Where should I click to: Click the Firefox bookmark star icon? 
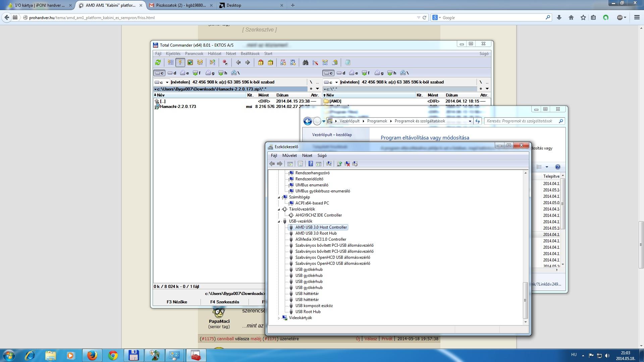tap(583, 17)
